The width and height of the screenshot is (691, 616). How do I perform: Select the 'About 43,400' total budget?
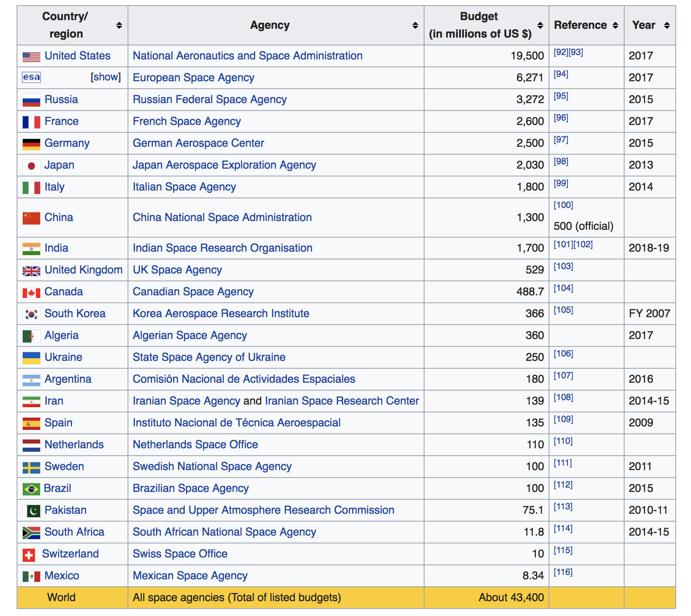[x=511, y=598]
